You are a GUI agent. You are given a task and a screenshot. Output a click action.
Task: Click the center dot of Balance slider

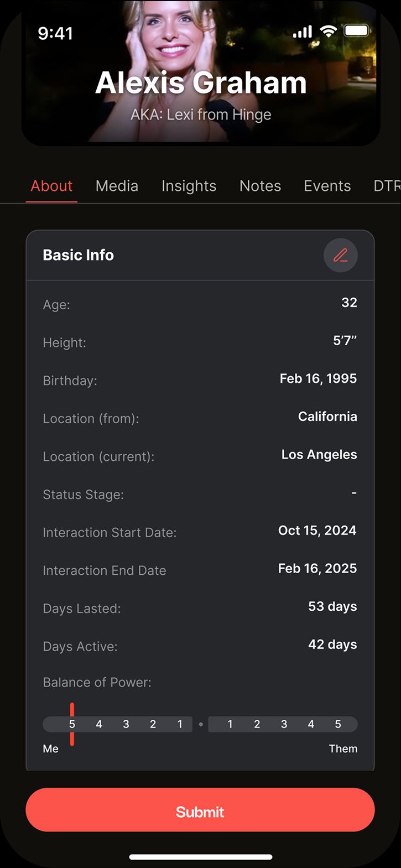(x=201, y=724)
